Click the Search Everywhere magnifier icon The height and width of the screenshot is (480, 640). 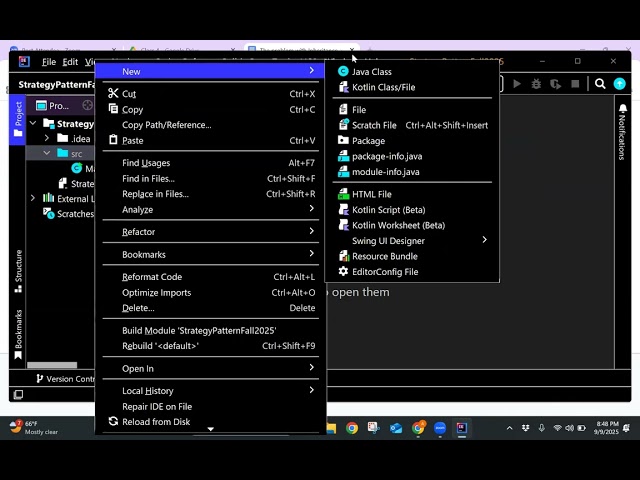(600, 84)
